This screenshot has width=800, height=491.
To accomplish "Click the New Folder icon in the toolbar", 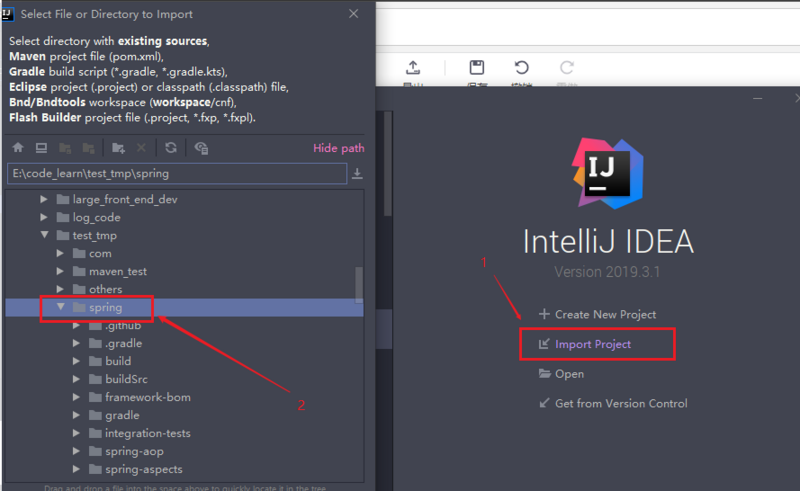I will (x=118, y=148).
